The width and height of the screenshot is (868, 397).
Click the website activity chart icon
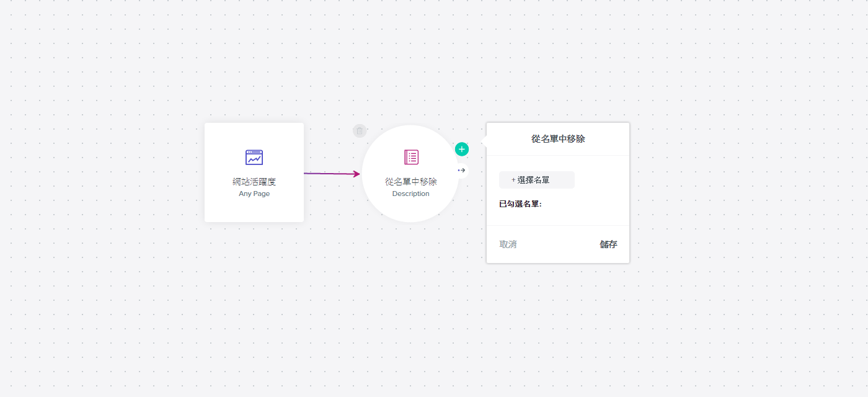point(254,158)
